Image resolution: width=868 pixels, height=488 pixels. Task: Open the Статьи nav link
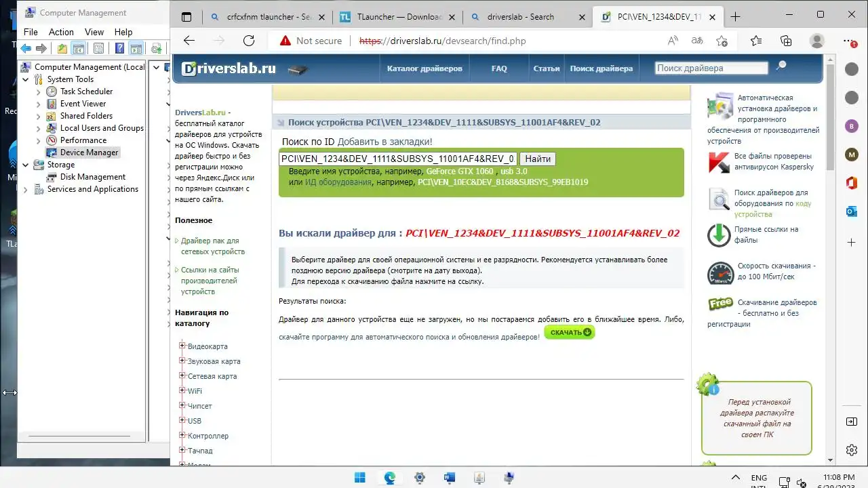coord(547,68)
